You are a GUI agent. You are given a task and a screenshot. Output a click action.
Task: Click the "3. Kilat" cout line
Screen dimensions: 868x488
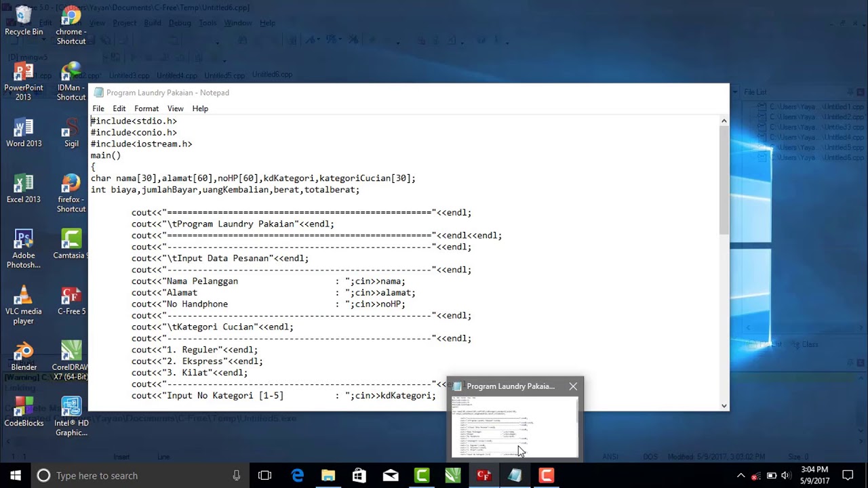tap(189, 373)
